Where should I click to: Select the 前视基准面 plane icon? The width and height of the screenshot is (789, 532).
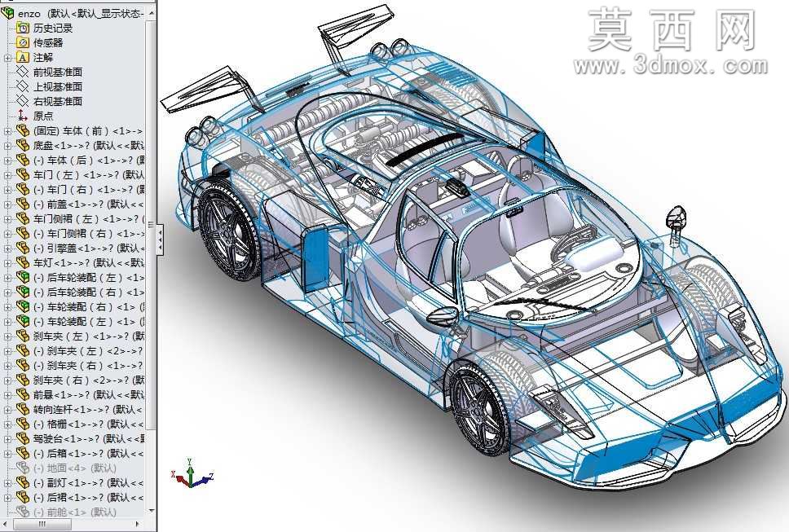coord(23,72)
